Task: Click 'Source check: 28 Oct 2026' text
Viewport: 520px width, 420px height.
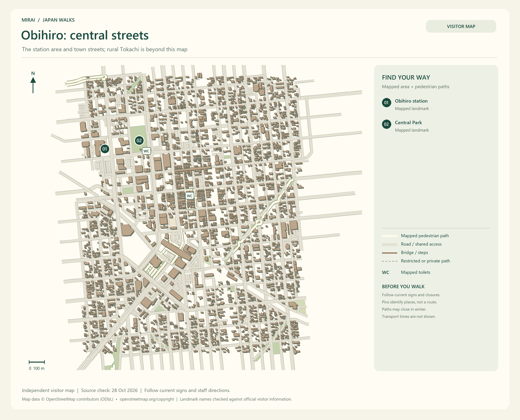Action: pyautogui.click(x=109, y=390)
